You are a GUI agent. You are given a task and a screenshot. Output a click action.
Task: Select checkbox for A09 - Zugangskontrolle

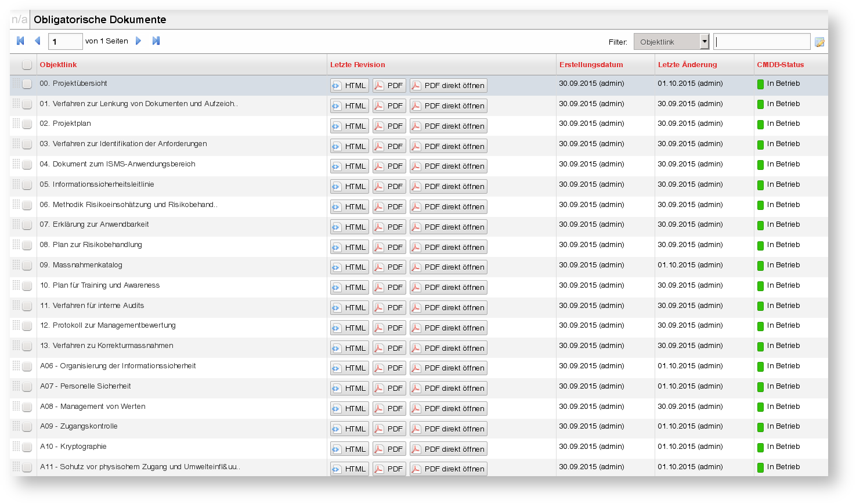[27, 427]
